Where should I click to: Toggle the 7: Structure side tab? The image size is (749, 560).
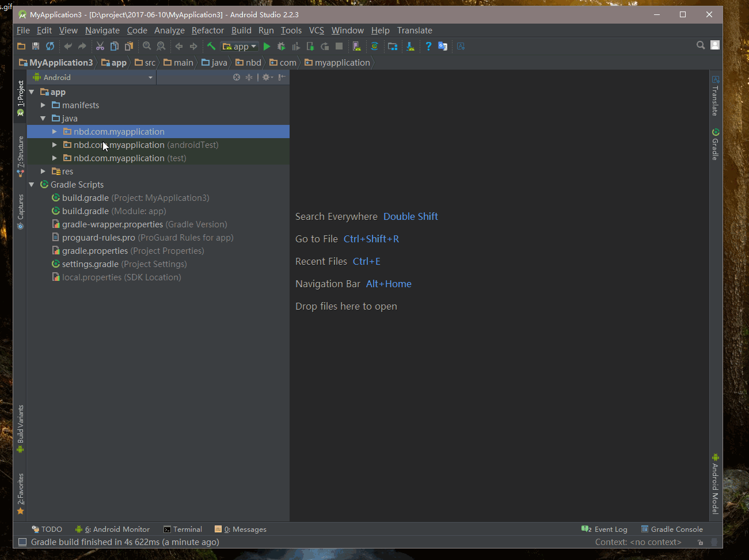pos(21,156)
